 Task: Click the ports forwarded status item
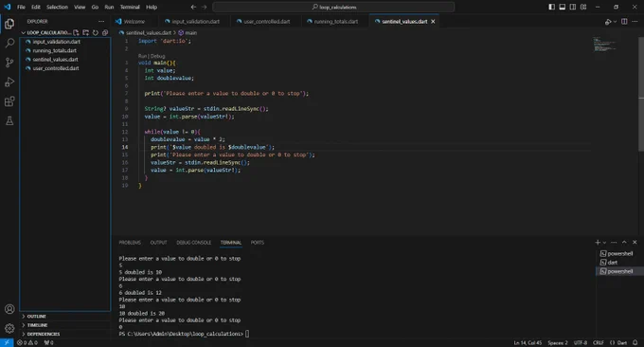pyautogui.click(x=48, y=342)
